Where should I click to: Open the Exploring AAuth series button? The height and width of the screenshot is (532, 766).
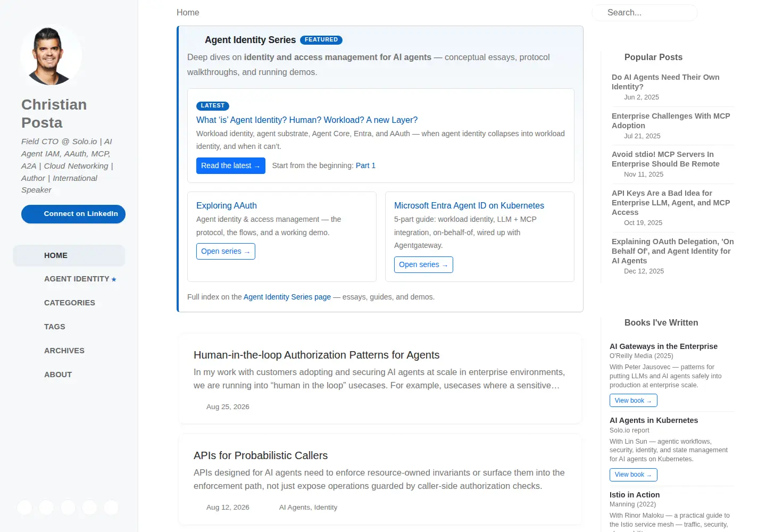pyautogui.click(x=226, y=251)
